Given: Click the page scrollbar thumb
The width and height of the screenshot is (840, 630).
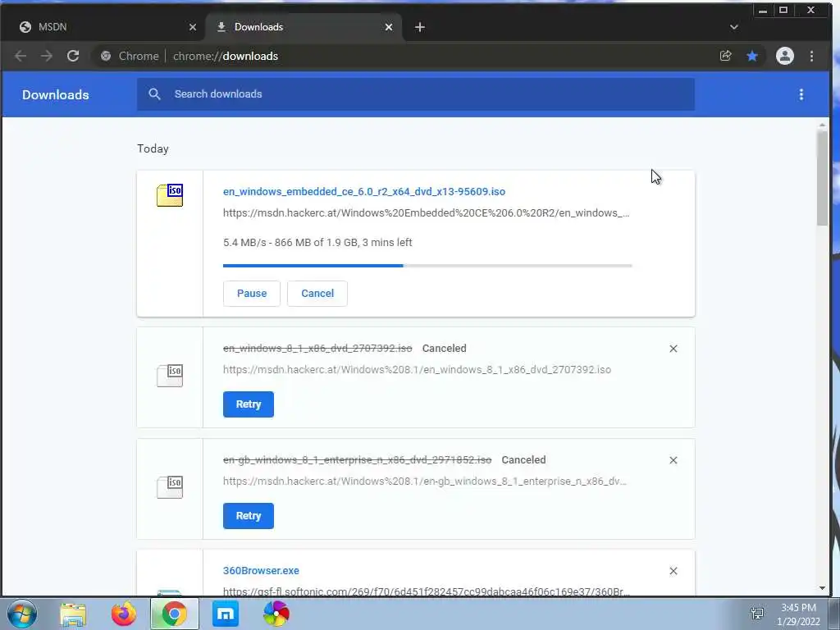Looking at the screenshot, I should [822, 178].
